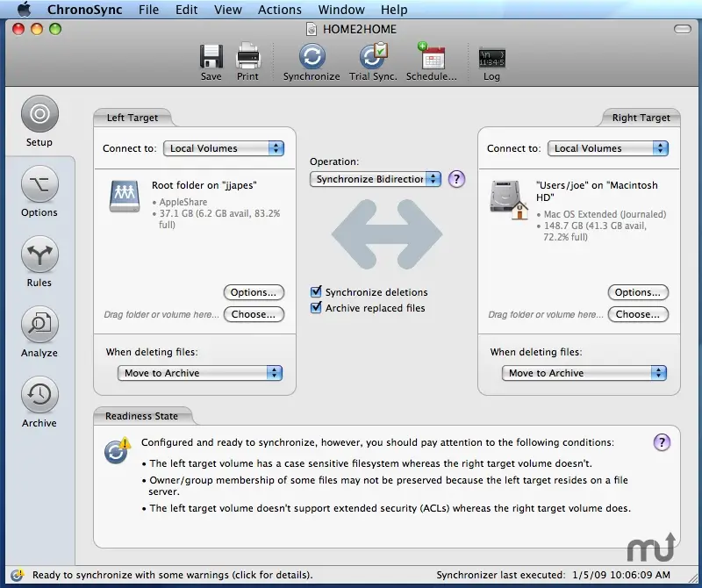Open the Right Target Connect to dropdown

coord(608,148)
